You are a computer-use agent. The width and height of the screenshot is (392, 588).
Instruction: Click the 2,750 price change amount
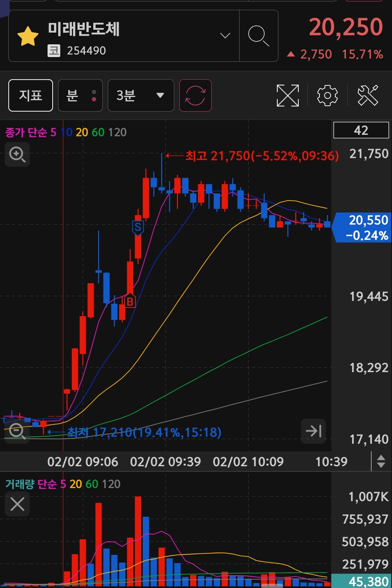[316, 55]
